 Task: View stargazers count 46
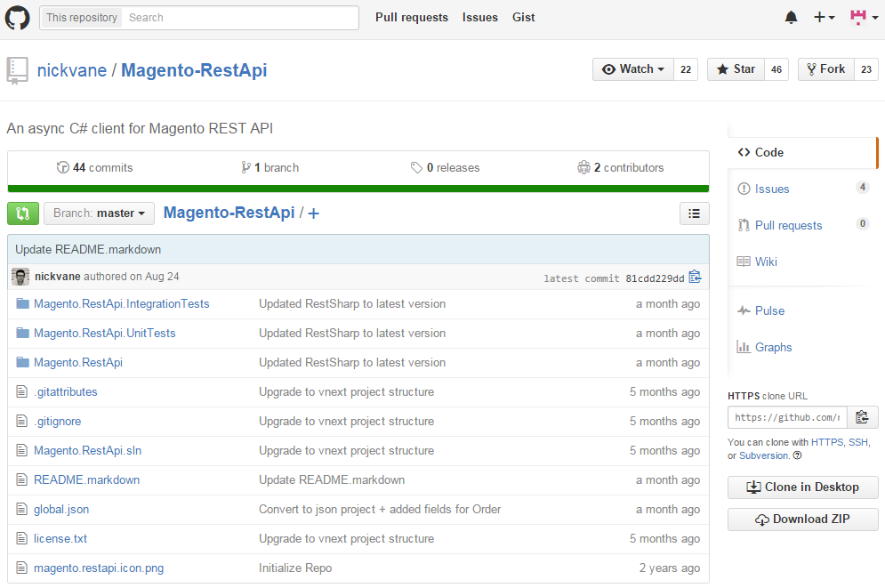776,69
